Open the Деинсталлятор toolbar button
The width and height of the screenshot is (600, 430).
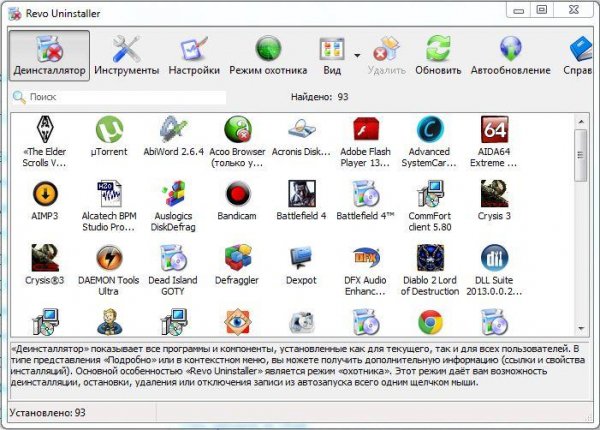(x=49, y=56)
